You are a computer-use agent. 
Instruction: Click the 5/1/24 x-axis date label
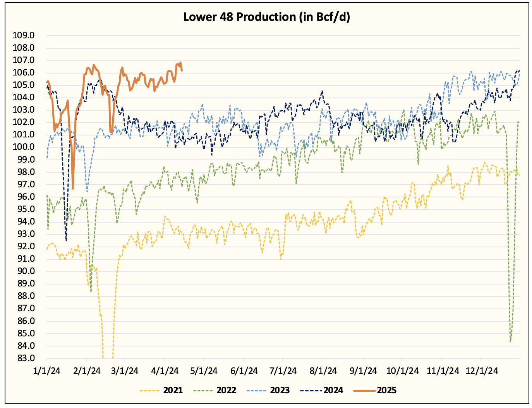(x=204, y=370)
